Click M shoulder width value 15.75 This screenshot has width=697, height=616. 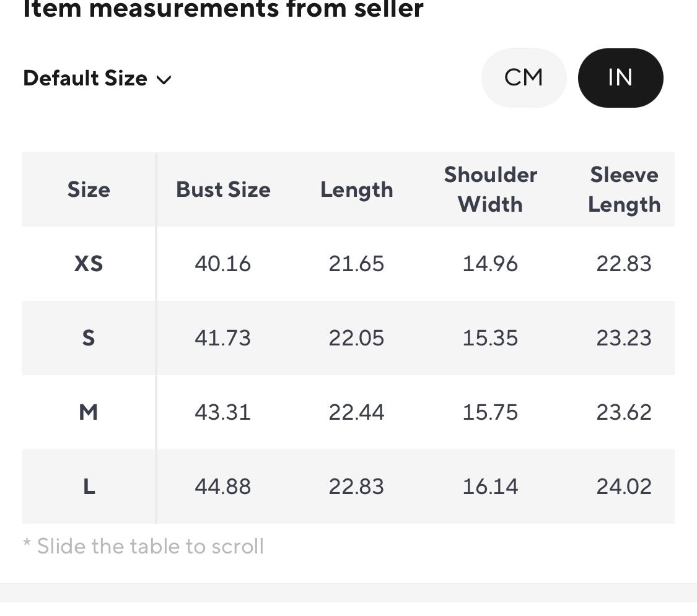click(490, 412)
